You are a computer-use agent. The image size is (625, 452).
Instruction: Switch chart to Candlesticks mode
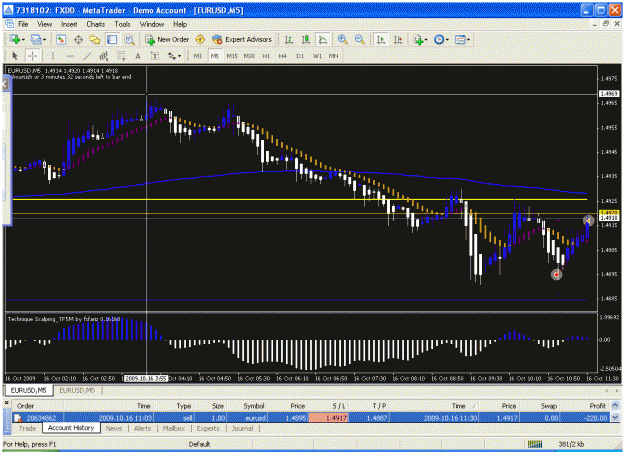coord(306,39)
